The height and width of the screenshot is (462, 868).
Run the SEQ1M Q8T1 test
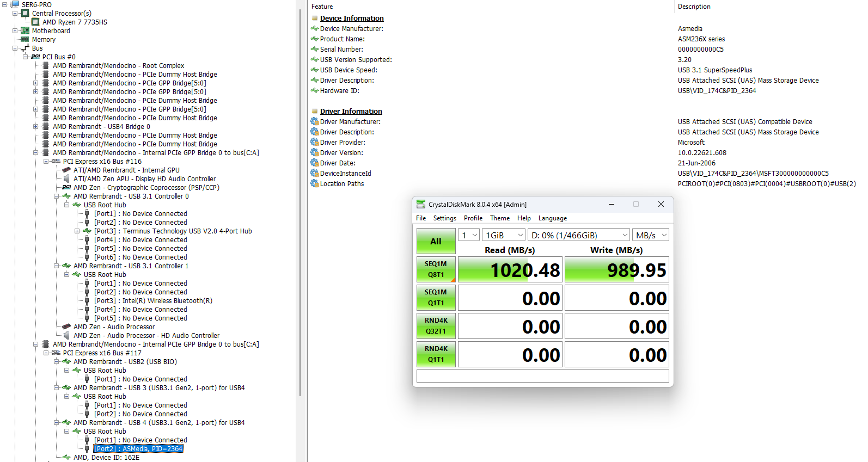pos(436,269)
